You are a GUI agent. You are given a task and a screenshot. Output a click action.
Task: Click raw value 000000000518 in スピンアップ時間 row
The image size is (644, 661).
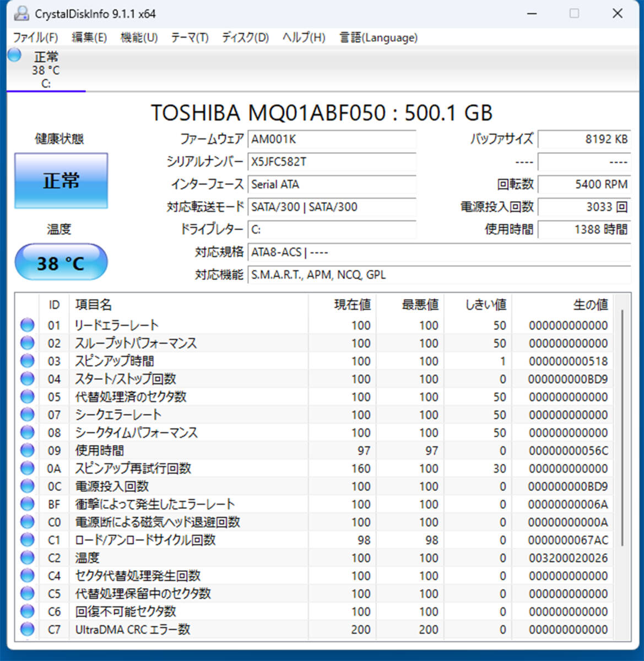pyautogui.click(x=569, y=361)
